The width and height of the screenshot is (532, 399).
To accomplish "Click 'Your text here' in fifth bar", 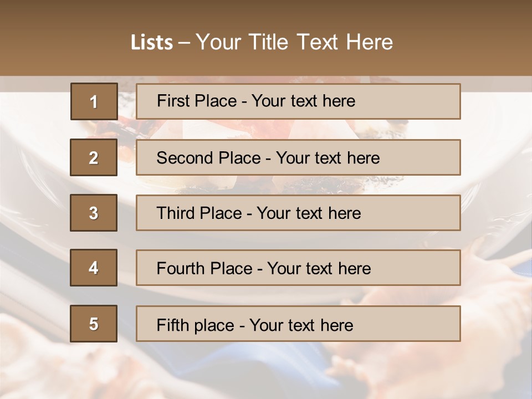I will (301, 325).
